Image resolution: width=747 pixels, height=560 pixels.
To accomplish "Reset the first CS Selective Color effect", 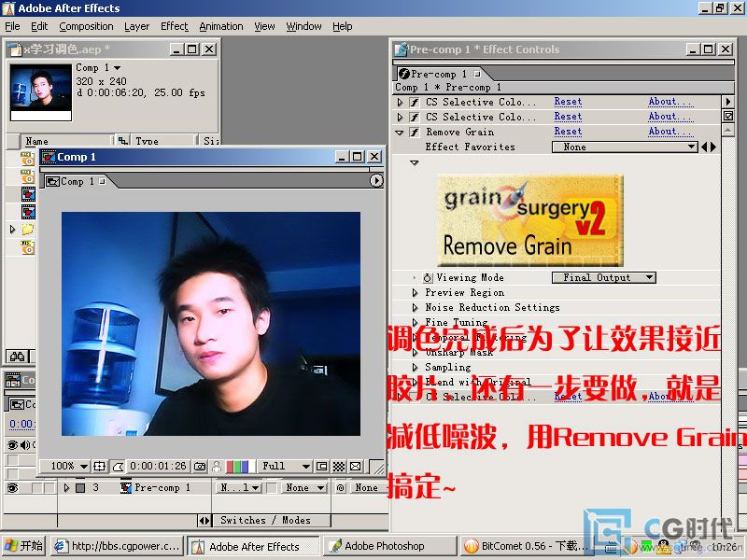I will pyautogui.click(x=568, y=102).
